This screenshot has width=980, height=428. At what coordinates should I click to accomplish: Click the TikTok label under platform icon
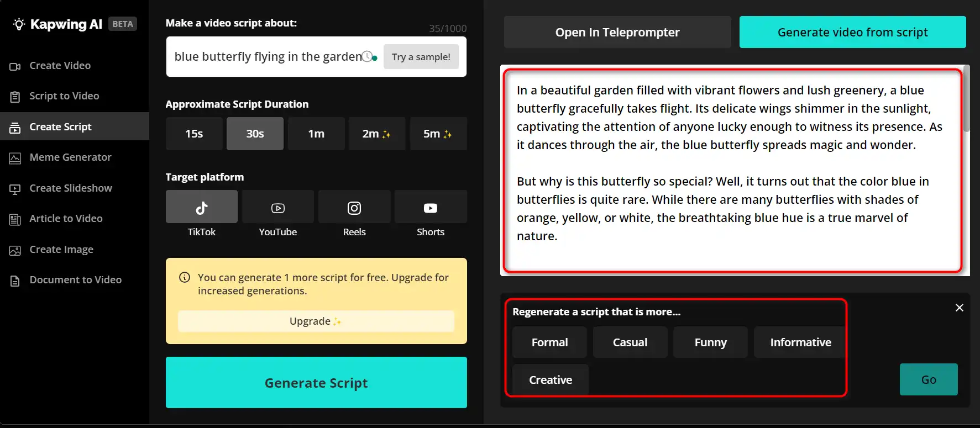point(202,232)
